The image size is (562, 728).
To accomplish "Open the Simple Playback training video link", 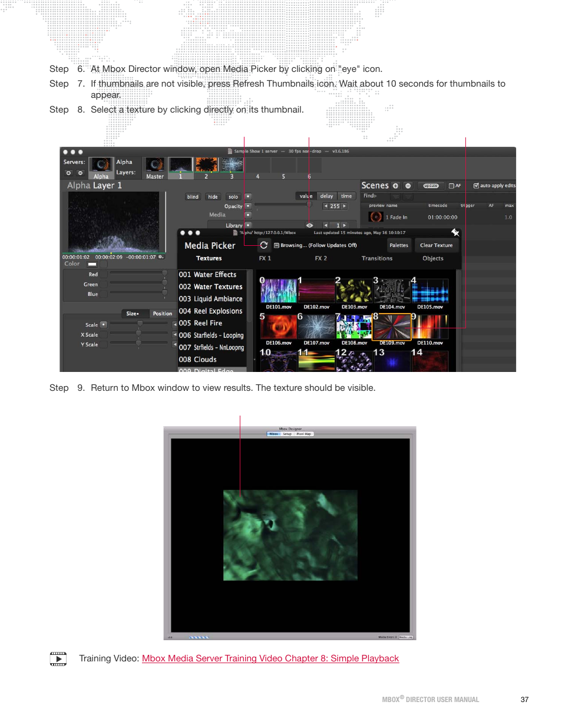I will 270,658.
